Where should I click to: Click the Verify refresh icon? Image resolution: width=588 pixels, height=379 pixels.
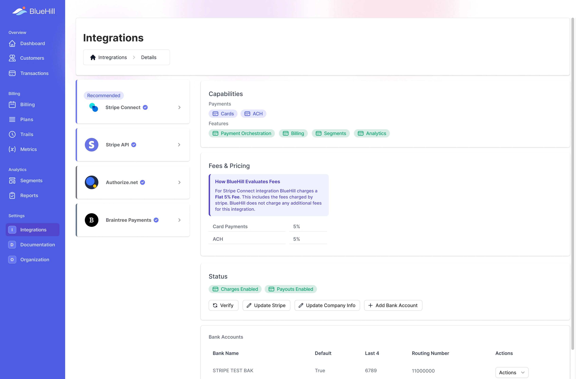215,305
